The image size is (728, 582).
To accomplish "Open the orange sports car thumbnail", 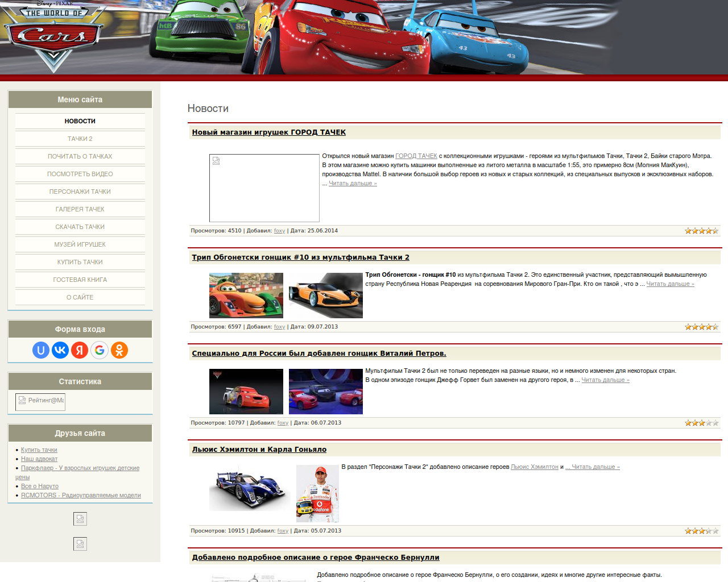I will tap(326, 296).
